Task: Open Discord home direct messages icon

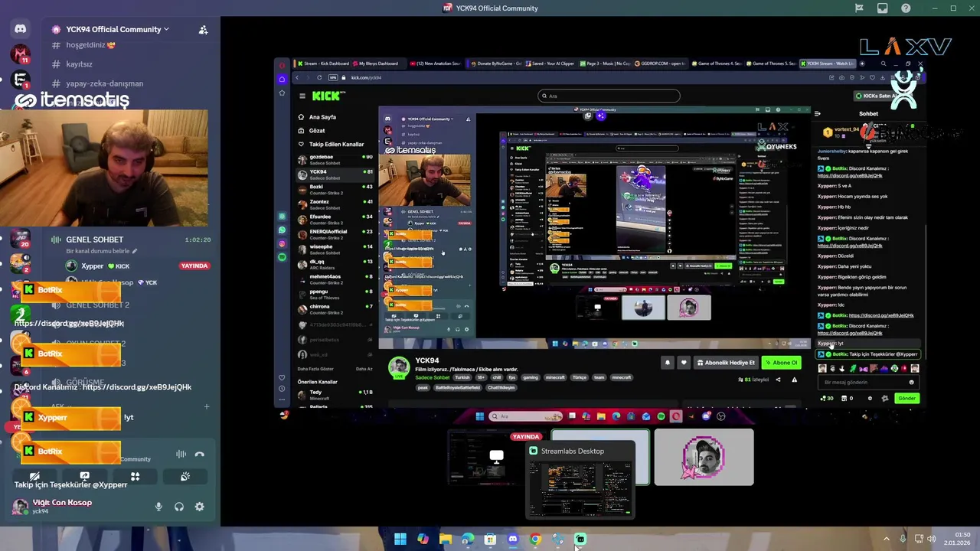Action: click(21, 29)
